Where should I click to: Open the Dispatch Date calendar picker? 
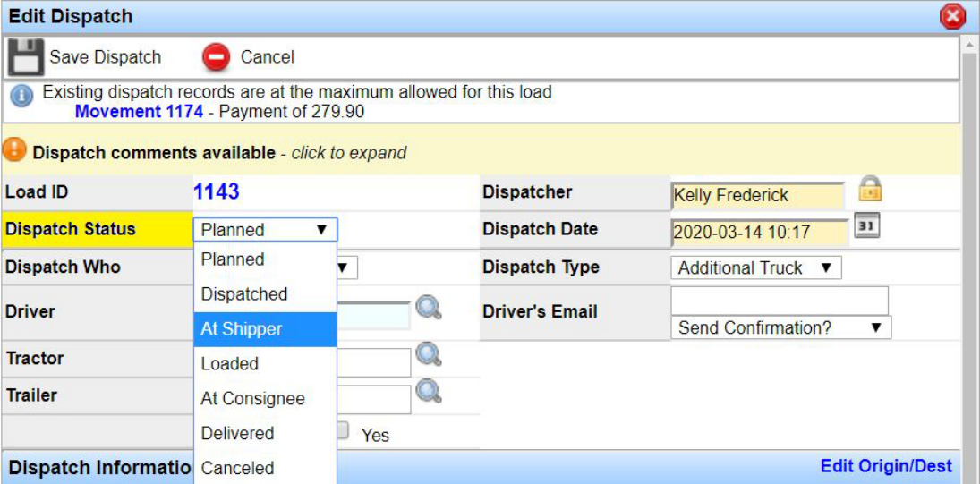(867, 225)
